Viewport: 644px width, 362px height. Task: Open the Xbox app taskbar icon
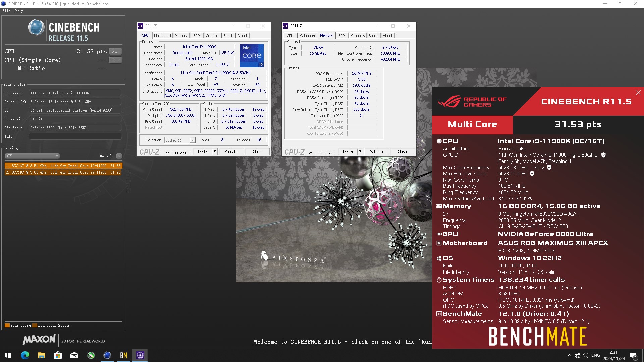[x=91, y=355]
